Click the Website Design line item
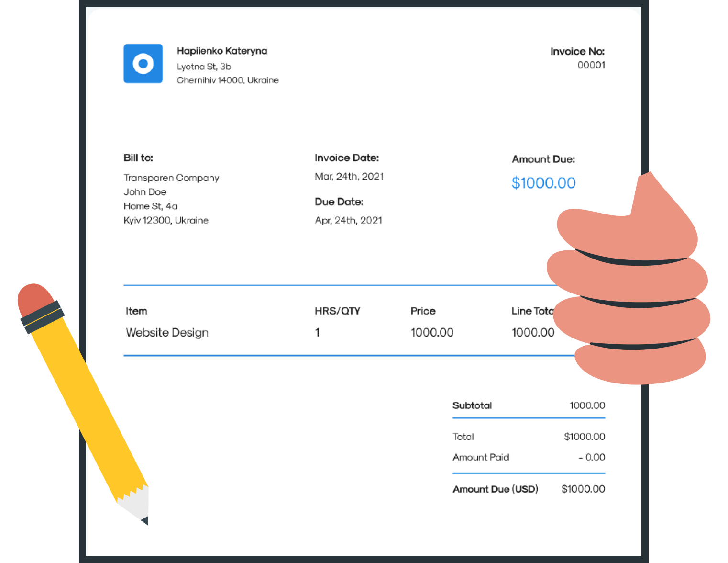 pos(166,332)
